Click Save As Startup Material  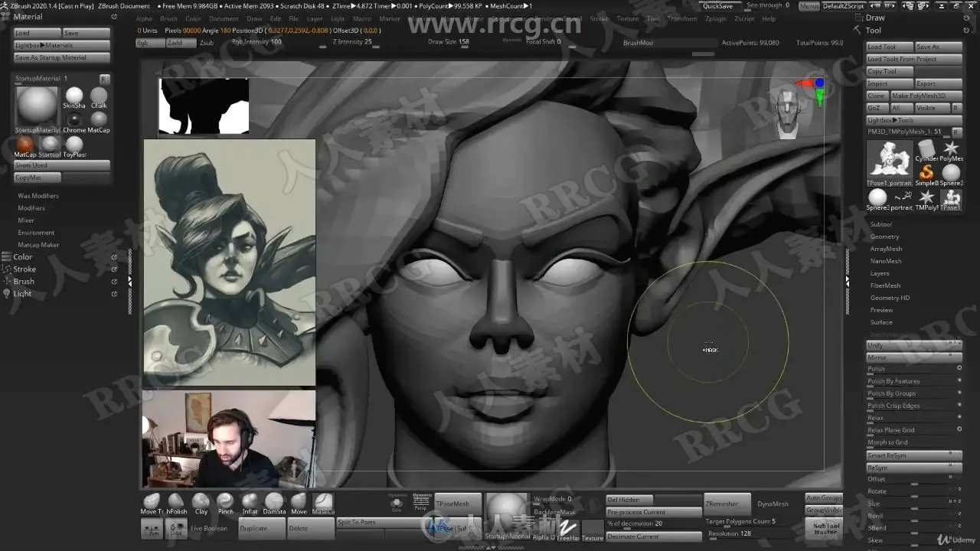click(x=62, y=57)
